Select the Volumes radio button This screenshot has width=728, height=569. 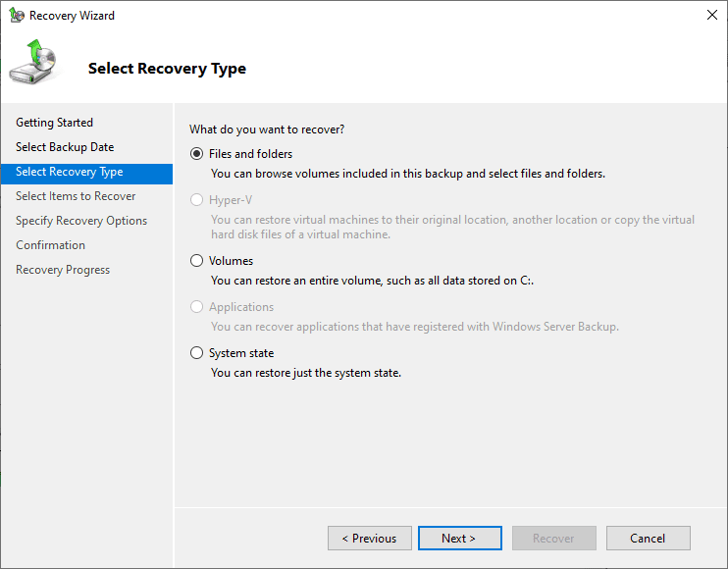(197, 261)
